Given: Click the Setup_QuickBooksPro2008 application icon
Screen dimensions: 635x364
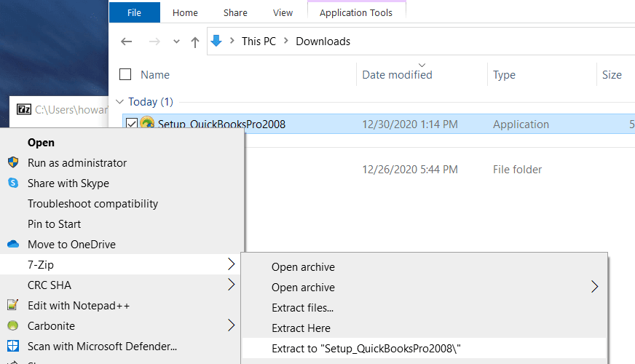Looking at the screenshot, I should tap(147, 123).
